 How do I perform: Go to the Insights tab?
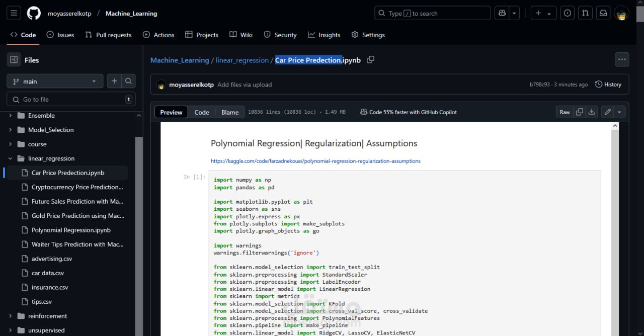click(x=324, y=35)
